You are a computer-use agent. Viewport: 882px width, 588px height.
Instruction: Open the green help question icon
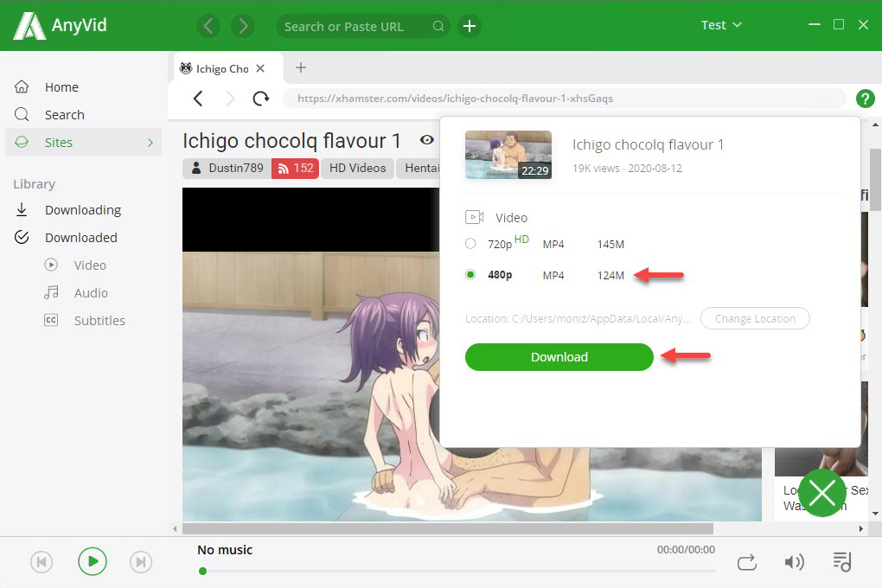pyautogui.click(x=865, y=99)
